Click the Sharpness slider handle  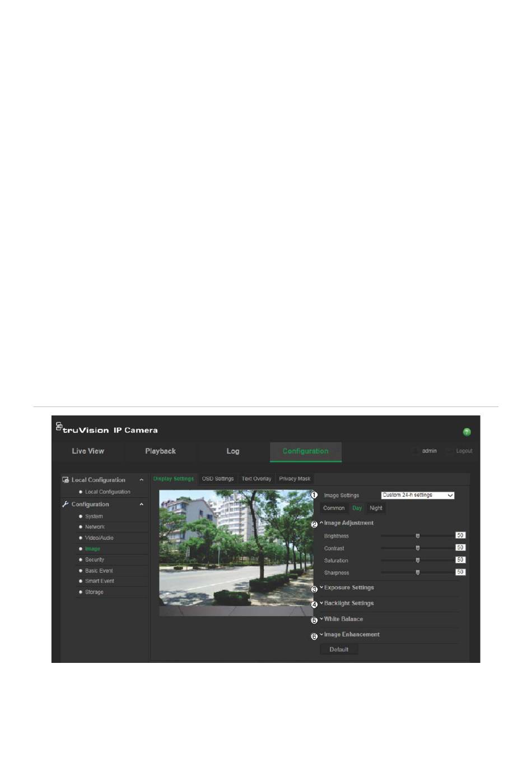tap(418, 573)
